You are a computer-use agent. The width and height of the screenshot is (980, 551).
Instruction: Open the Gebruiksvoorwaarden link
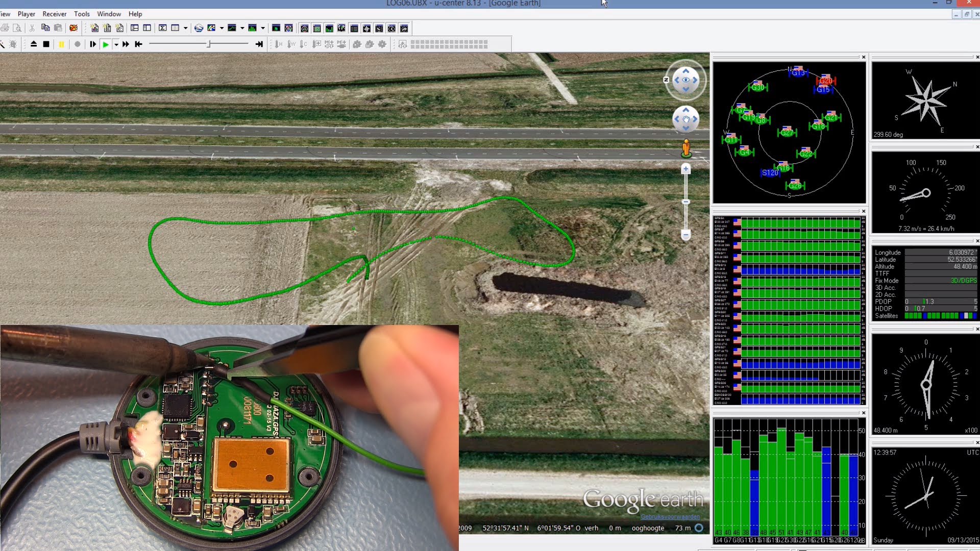tap(670, 516)
